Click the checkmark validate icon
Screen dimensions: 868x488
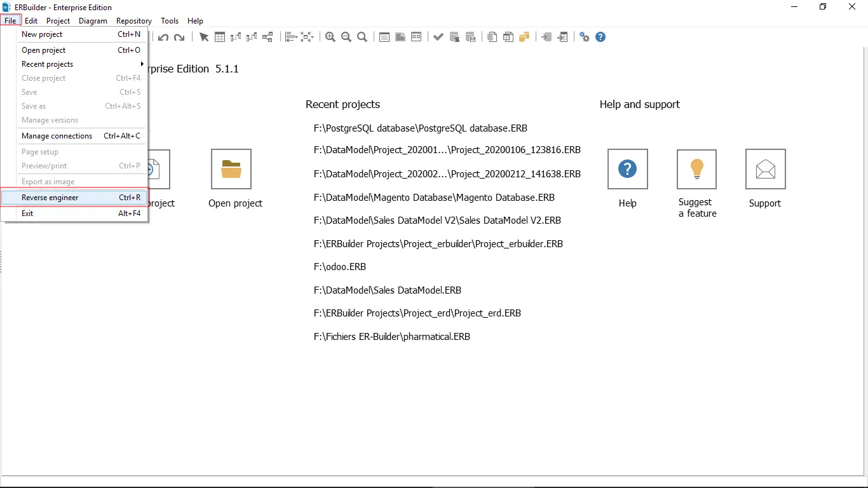click(x=438, y=37)
